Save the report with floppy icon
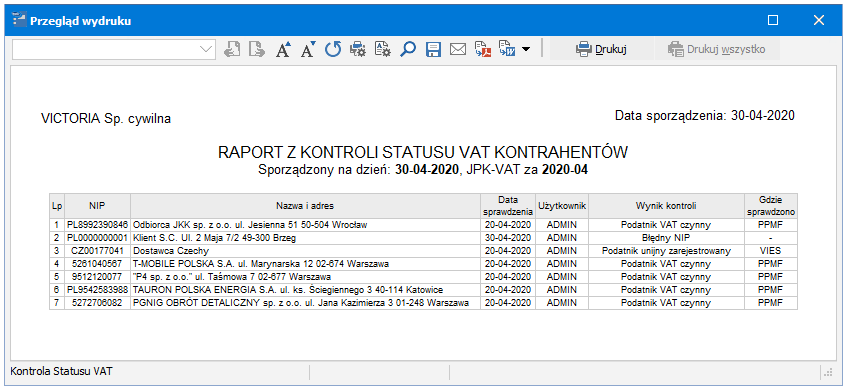 click(433, 50)
